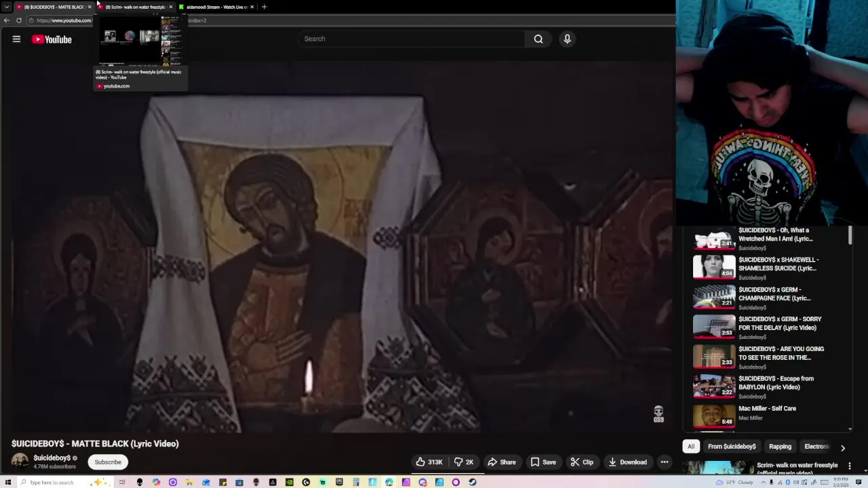Play CHAMPAGNE FACE thumbnail
Image resolution: width=868 pixels, height=488 pixels.
(714, 297)
